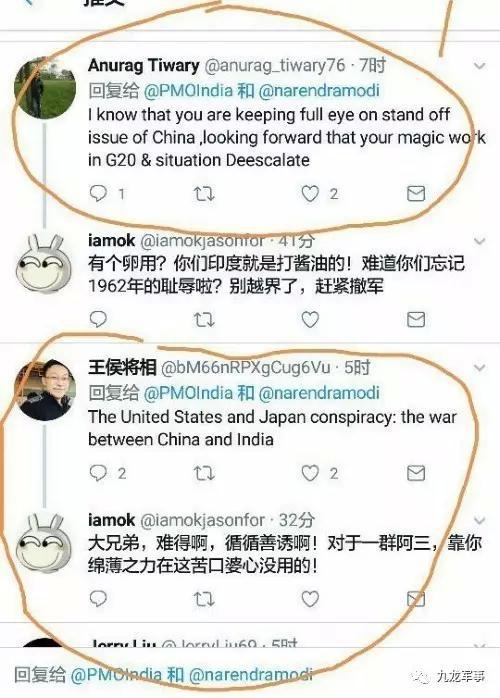
Task: Like Anurag Tiwary's tweet
Action: click(310, 194)
